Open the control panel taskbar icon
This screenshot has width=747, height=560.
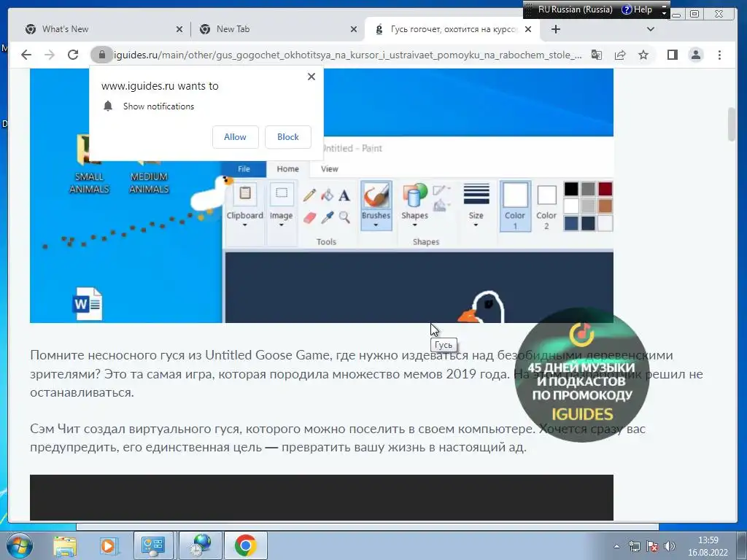(152, 545)
